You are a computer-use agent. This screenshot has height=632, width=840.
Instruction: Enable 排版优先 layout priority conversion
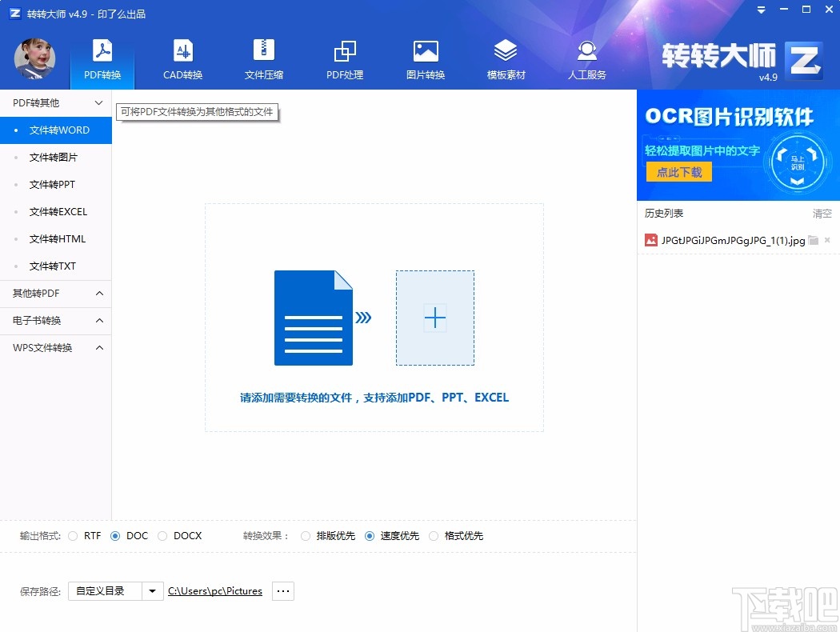pyautogui.click(x=305, y=536)
